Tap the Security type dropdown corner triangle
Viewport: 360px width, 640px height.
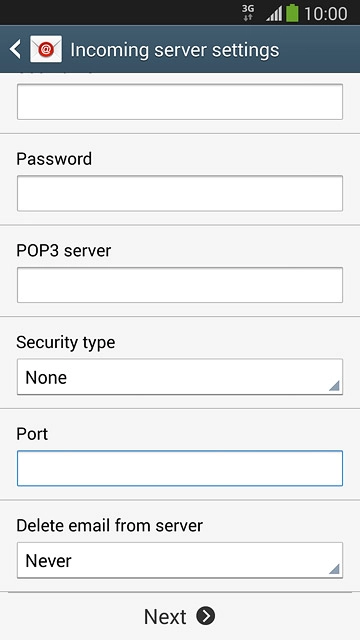pyautogui.click(x=334, y=386)
